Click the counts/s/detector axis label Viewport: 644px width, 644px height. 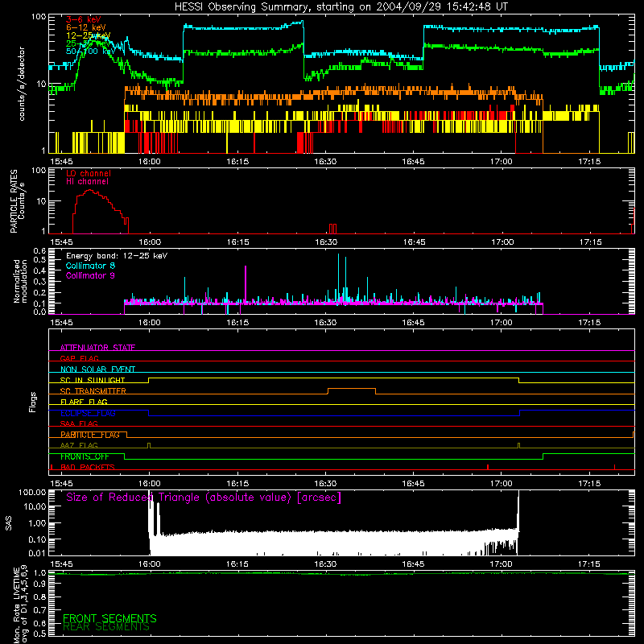pyautogui.click(x=22, y=84)
